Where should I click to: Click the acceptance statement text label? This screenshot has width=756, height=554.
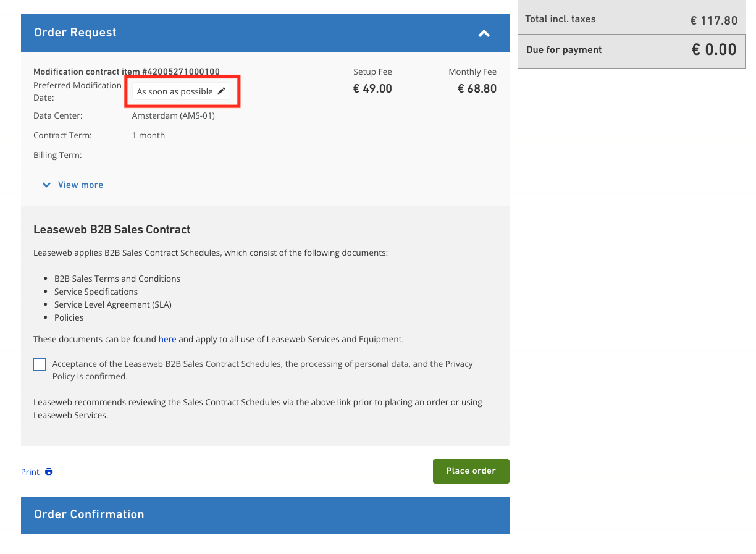point(262,370)
